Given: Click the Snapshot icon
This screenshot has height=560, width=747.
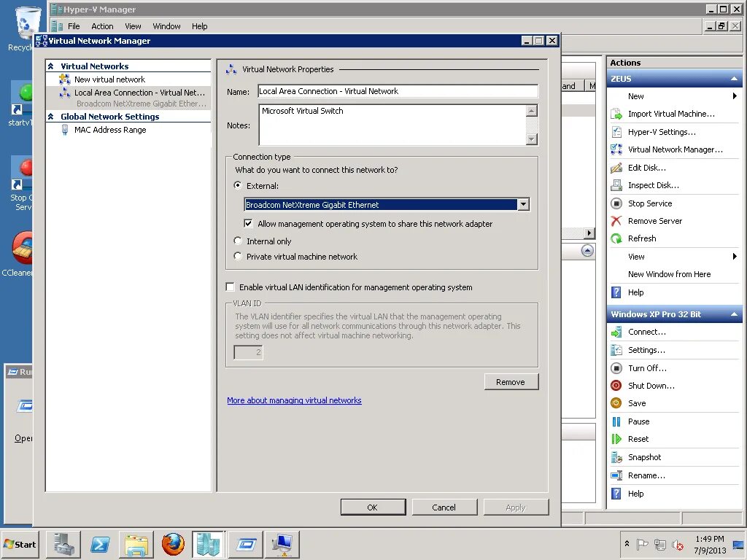Looking at the screenshot, I should pyautogui.click(x=616, y=457).
